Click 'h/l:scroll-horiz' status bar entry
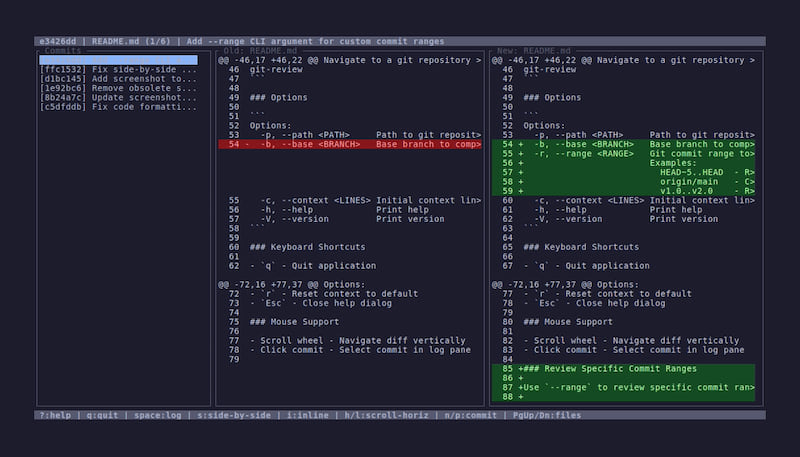 click(386, 415)
